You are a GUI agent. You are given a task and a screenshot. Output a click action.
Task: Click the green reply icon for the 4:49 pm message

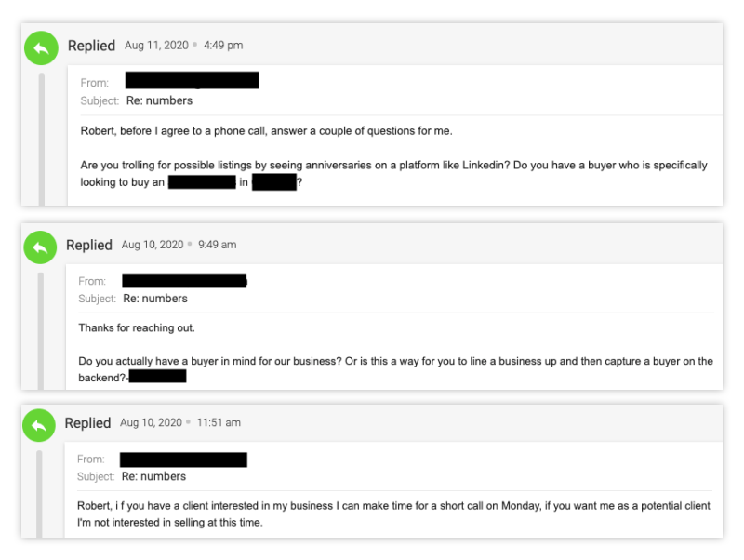[41, 47]
